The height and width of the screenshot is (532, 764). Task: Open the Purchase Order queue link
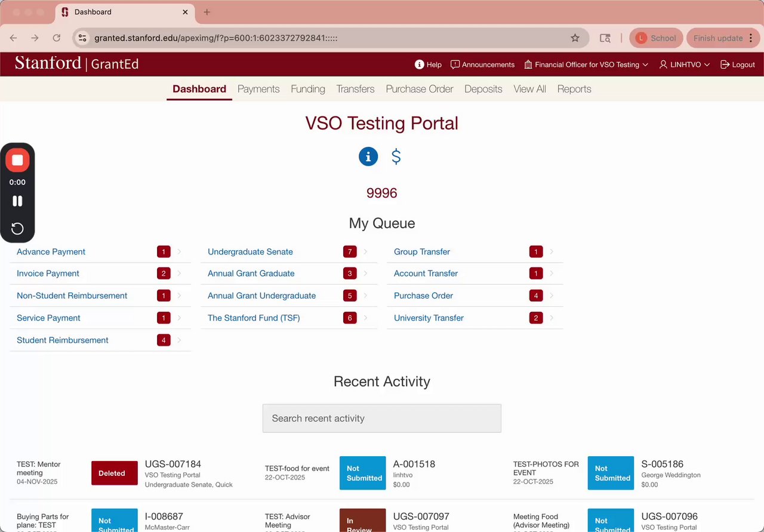423,296
